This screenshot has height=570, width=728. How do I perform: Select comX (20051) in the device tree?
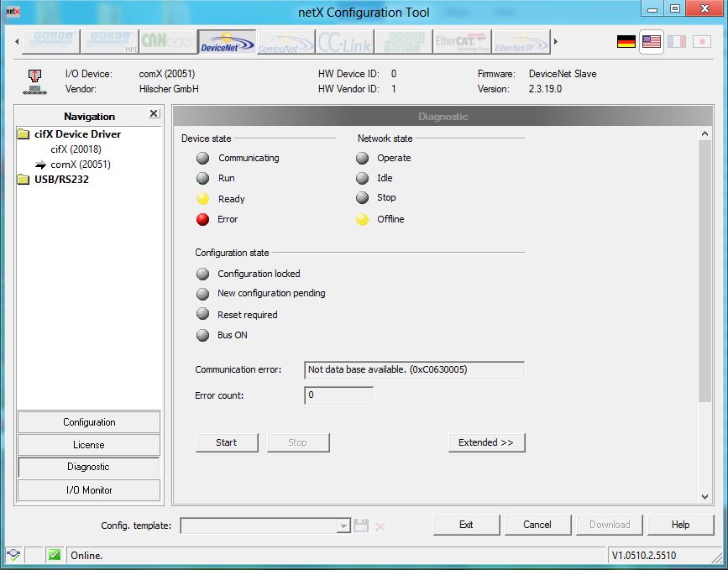click(x=80, y=165)
